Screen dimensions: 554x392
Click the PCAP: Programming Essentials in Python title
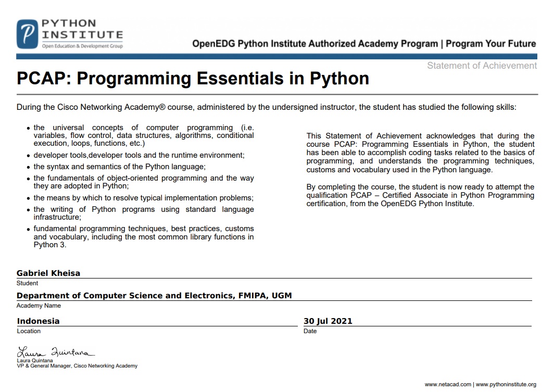click(x=193, y=79)
